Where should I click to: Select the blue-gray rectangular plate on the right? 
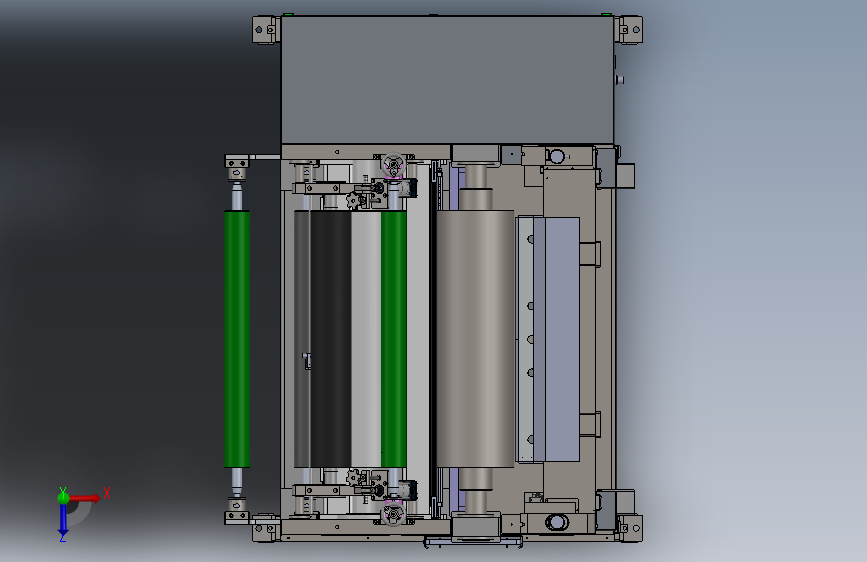[562, 339]
